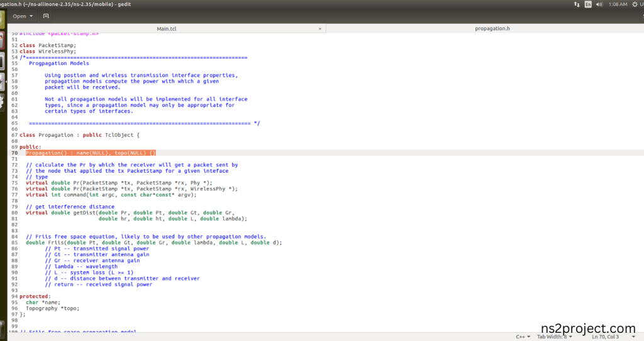The image size is (644, 341).
Task: Switch to the Main.tcl tab
Action: pos(166,29)
